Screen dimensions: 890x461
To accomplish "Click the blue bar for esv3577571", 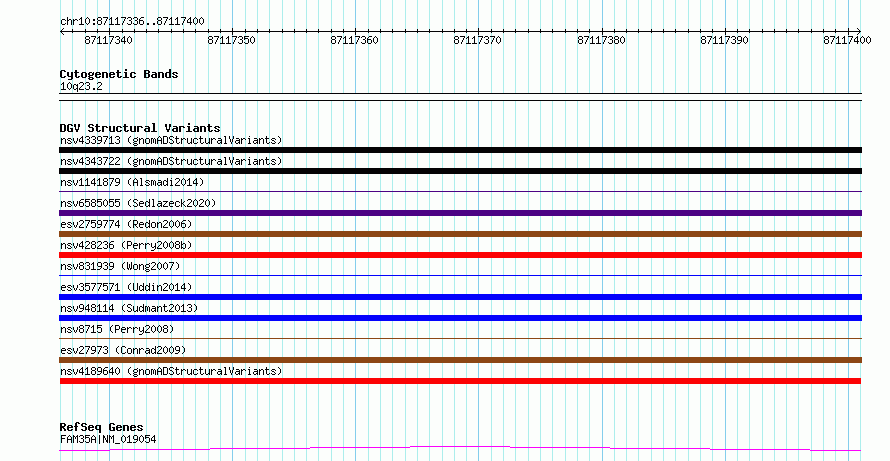I will pyautogui.click(x=460, y=297).
